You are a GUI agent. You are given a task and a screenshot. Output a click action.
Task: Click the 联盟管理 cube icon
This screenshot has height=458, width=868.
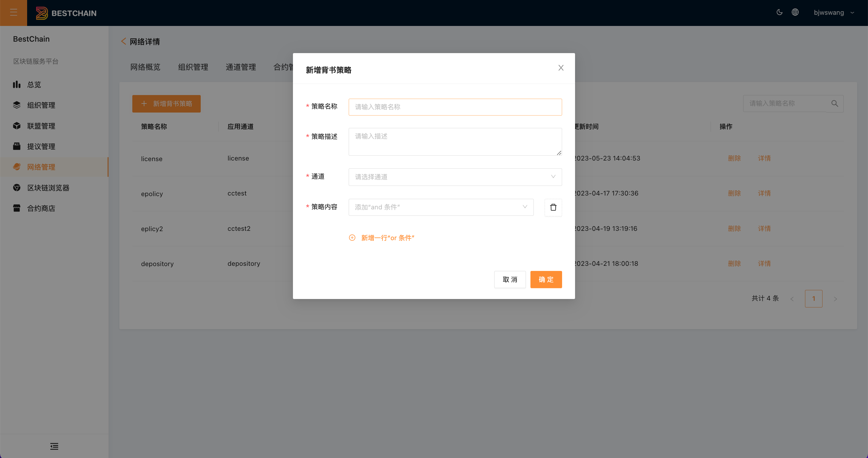tap(17, 126)
